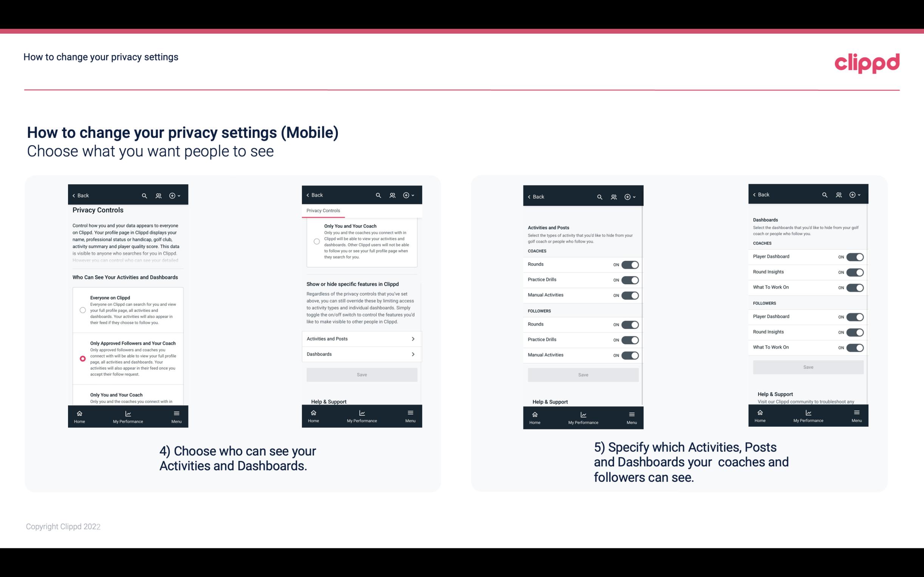Click Save button in Dashboards screen
The width and height of the screenshot is (924, 577).
(x=808, y=367)
